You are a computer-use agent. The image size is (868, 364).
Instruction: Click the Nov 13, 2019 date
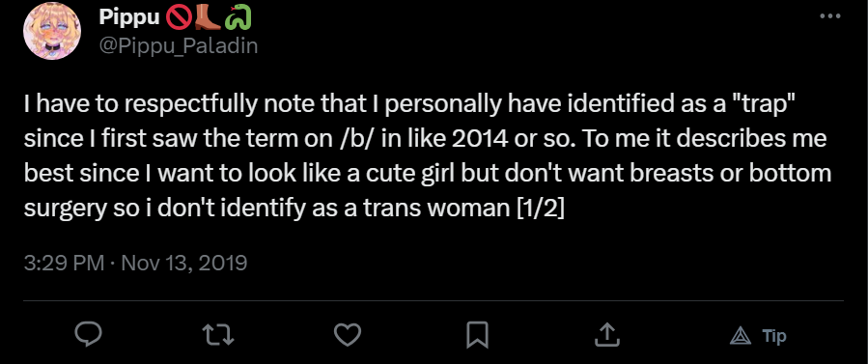point(183,263)
